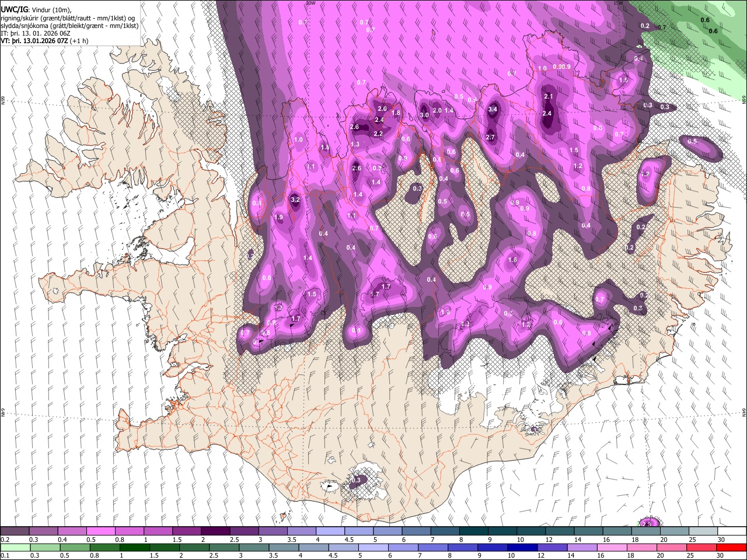Click the 1.5 swatch in the upper snow scale
747x560 pixels.
coord(186,531)
